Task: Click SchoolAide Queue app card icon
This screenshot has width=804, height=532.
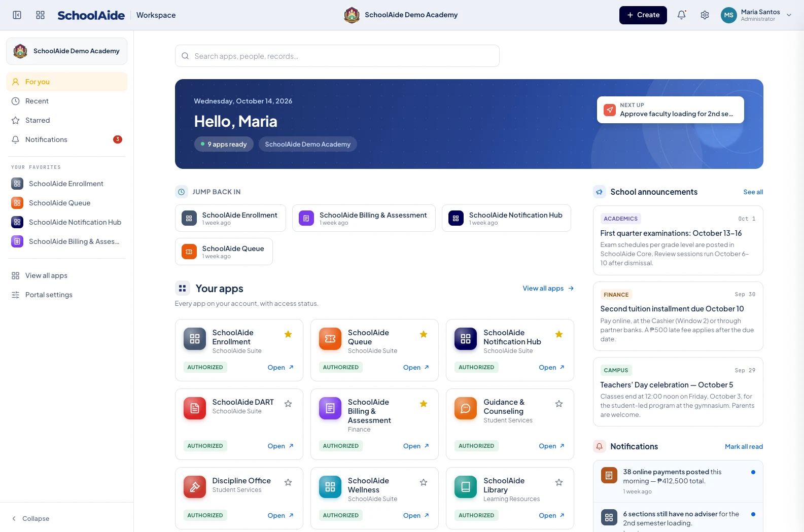Action: click(330, 339)
